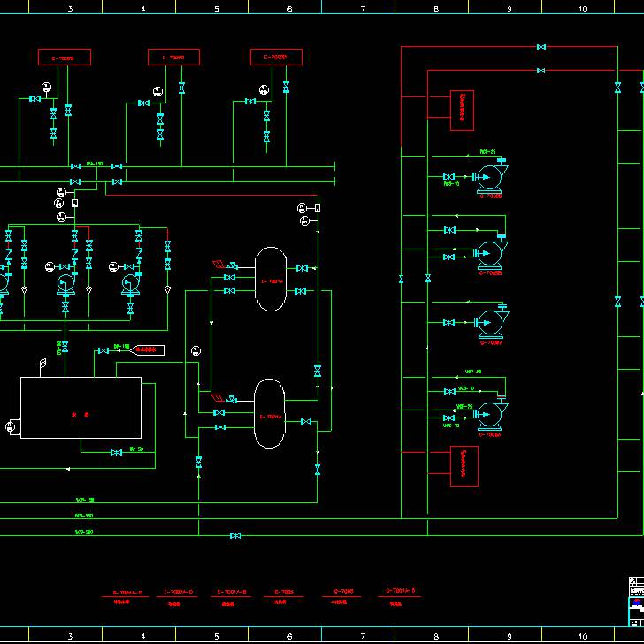Select the white arrow-shaped tag right of DN-150 valve
644x644 pixels.
coord(147,350)
